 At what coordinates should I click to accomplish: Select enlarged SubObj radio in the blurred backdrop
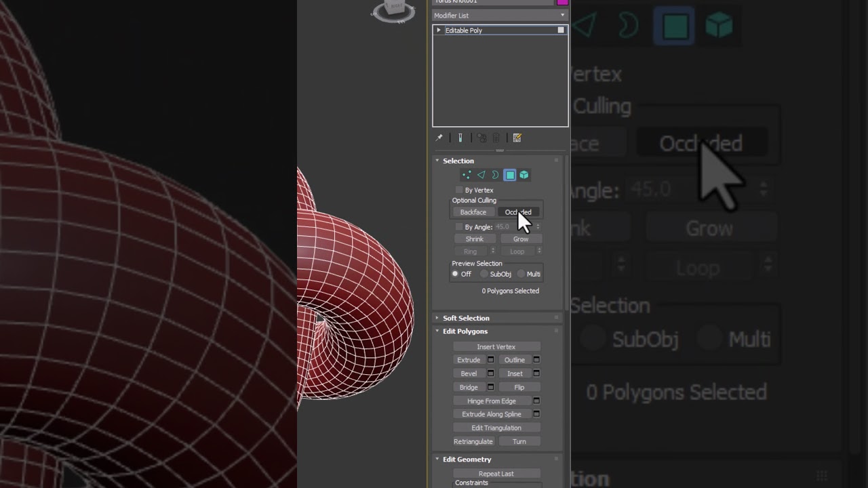point(592,338)
